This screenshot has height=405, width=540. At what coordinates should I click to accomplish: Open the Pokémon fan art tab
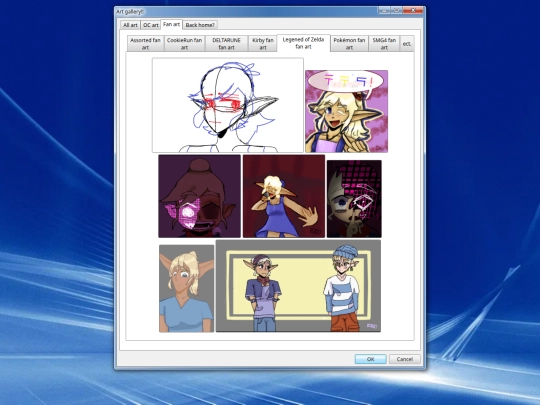click(349, 44)
